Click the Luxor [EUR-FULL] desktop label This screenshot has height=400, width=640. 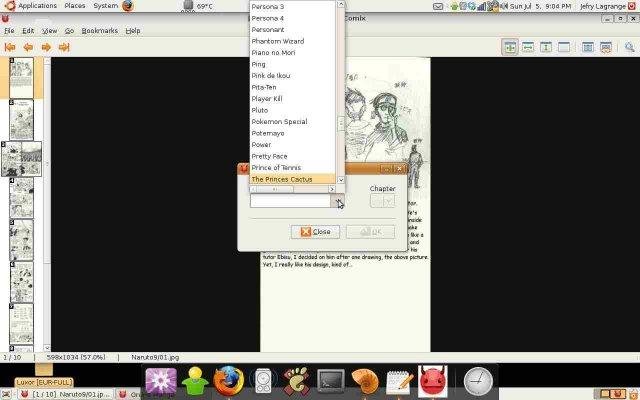click(44, 382)
